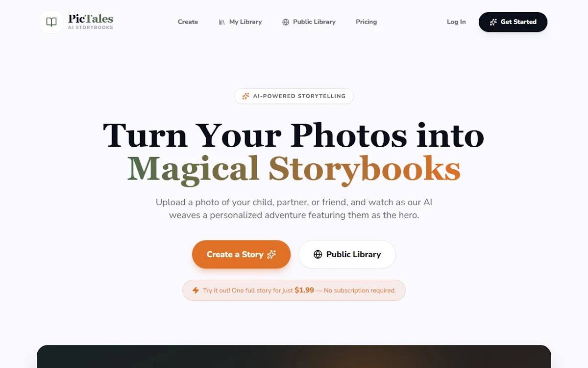Click the Log In link

point(456,22)
